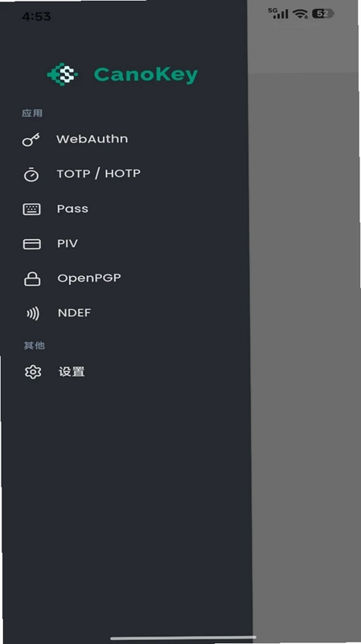Tap the battery indicator in status bar
The image size is (361, 644).
coord(323,14)
